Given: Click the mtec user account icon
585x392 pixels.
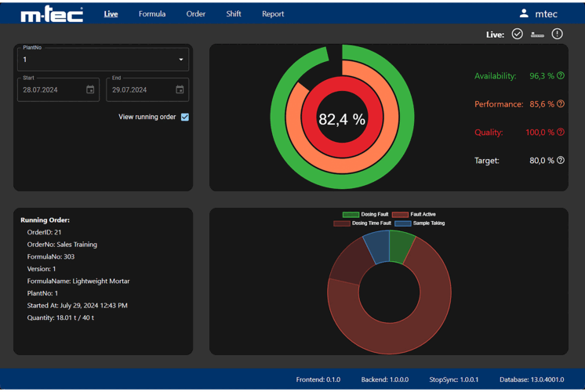Looking at the screenshot, I should pos(524,13).
